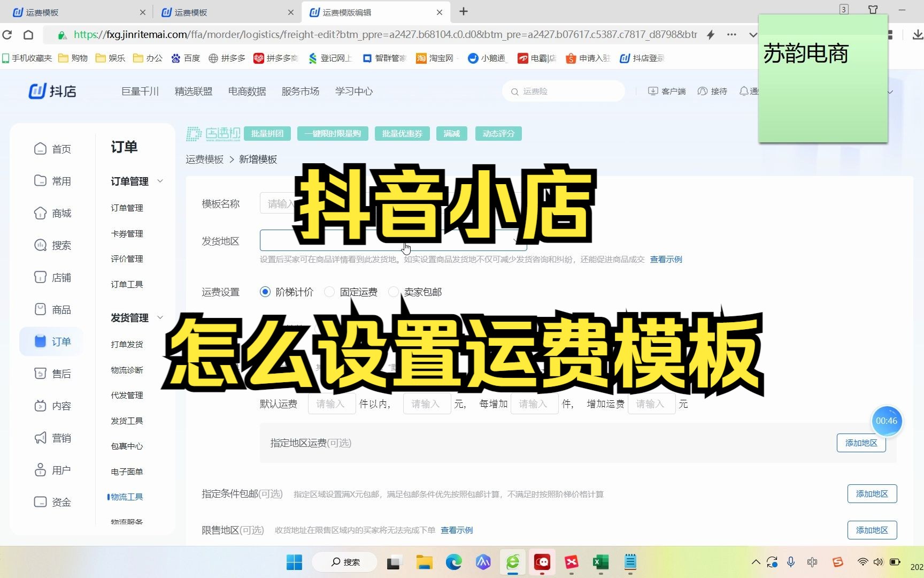Open the 学习中心 menu item
Viewport: 924px width, 578px height.
click(x=353, y=91)
